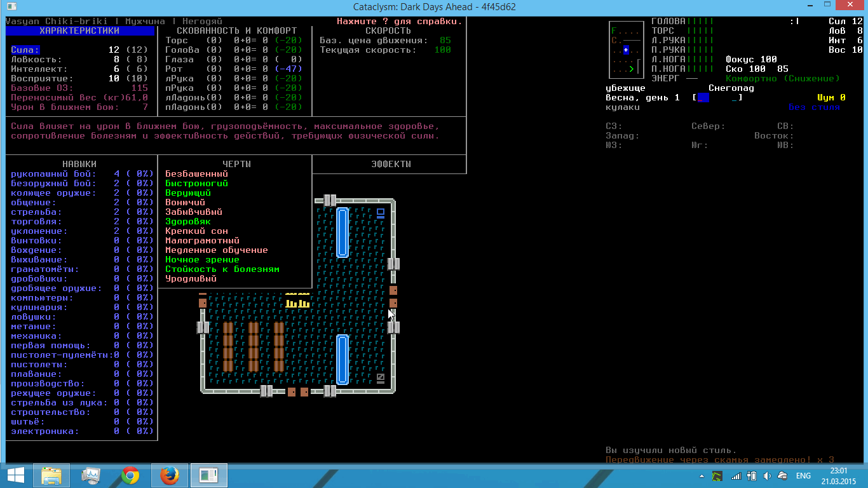Click the player marker in the minimap

click(x=627, y=50)
